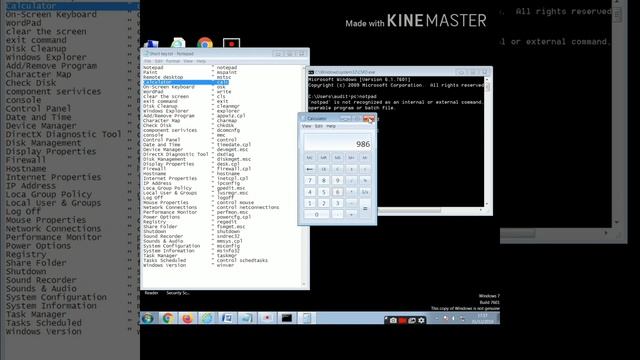Image resolution: width=640 pixels, height=360 pixels.
Task: Click the 'Reader' desktop label
Action: 151,293
